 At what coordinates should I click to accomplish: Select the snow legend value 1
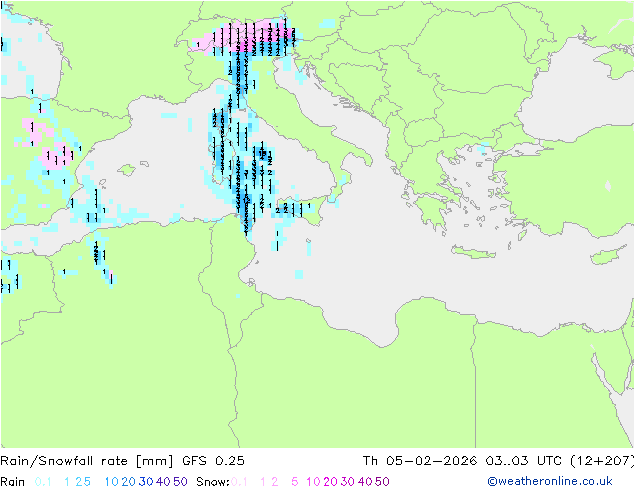(x=263, y=482)
